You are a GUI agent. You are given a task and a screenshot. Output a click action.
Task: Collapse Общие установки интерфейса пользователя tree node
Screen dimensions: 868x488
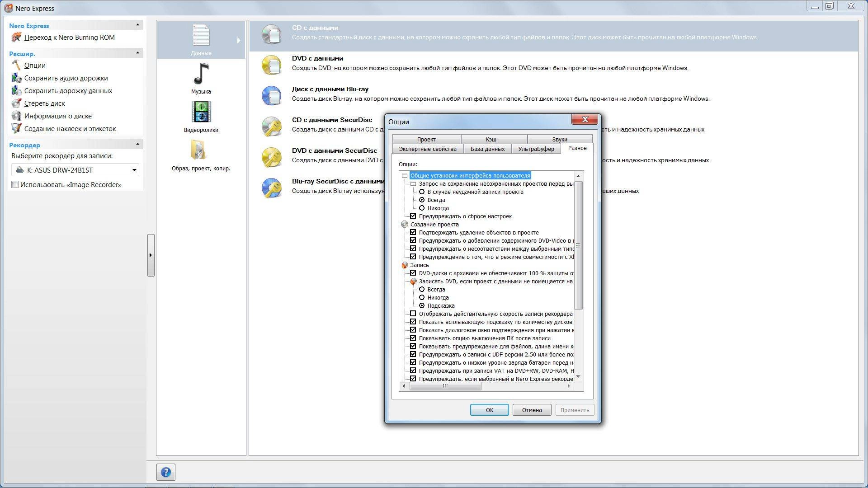(405, 176)
